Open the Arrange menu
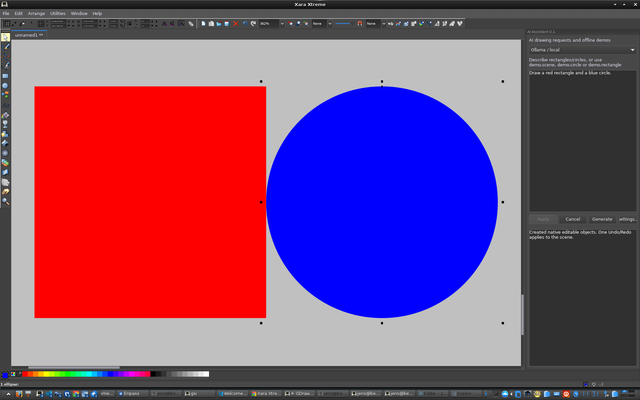 click(36, 13)
